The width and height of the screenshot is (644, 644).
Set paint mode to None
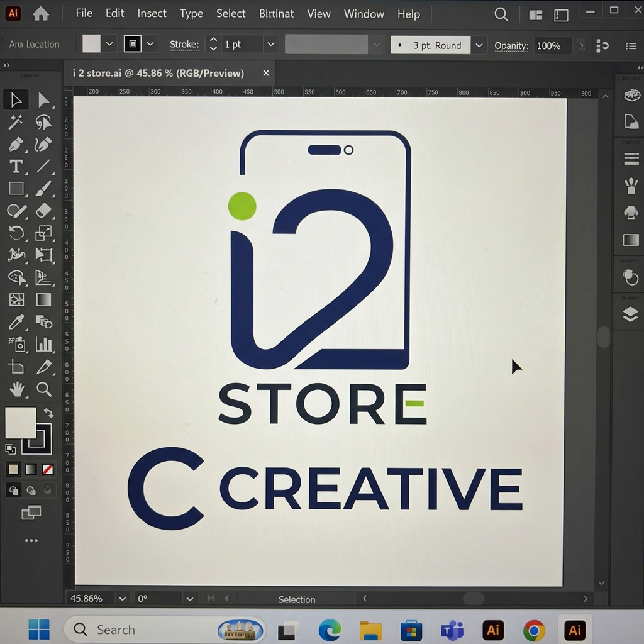[x=48, y=469]
